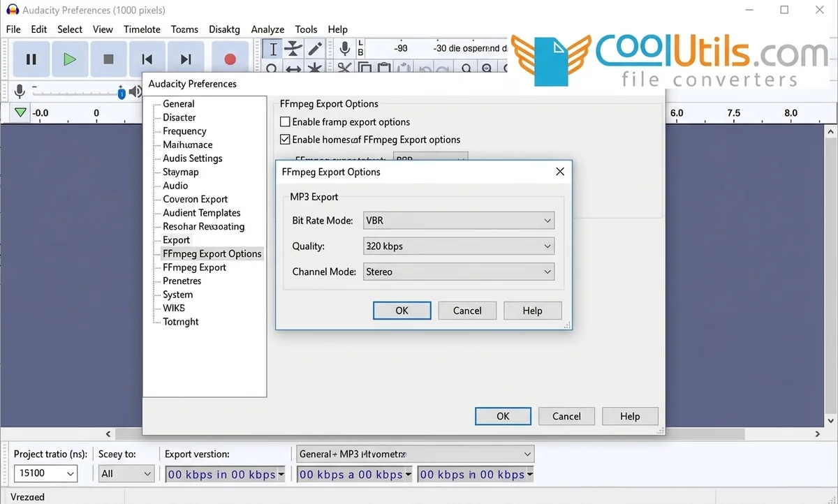The width and height of the screenshot is (838, 504).
Task: Open the Bit Rate Mode dropdown showing VBR
Action: point(458,220)
